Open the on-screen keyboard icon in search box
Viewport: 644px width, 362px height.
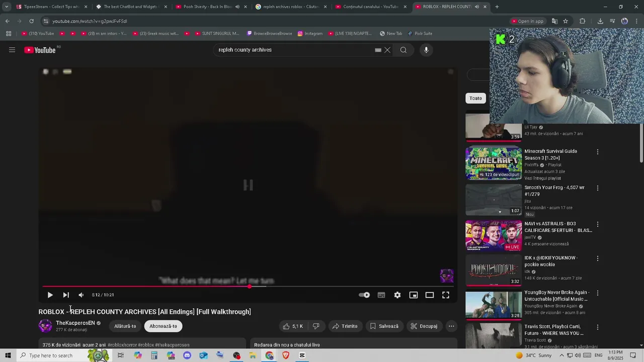(378, 50)
